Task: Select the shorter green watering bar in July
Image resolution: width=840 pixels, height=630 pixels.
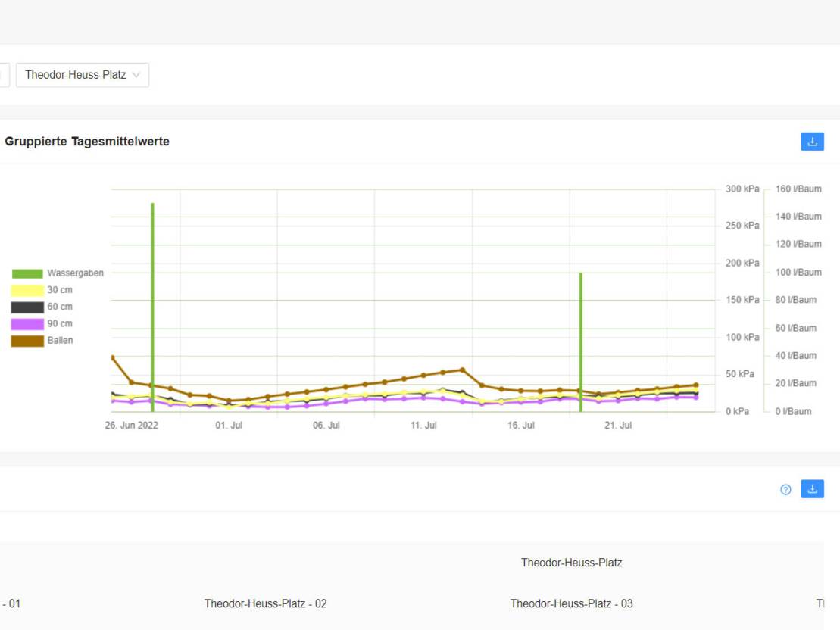Action: [580, 341]
